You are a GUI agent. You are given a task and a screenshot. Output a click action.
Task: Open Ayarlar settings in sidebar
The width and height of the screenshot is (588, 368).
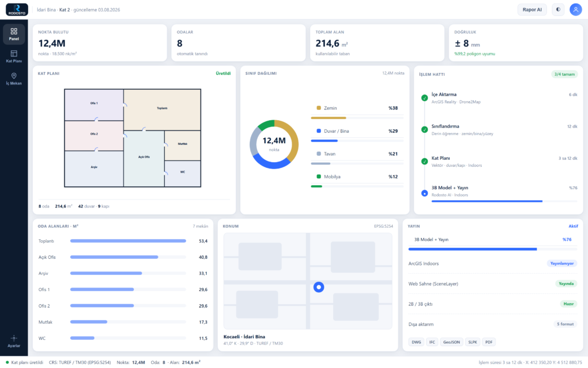14,342
